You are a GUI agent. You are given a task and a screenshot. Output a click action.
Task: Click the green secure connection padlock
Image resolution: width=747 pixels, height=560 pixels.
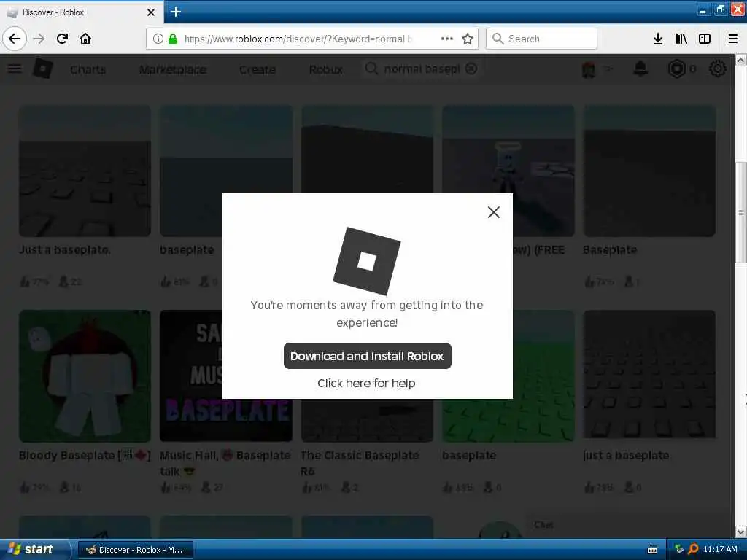173,39
